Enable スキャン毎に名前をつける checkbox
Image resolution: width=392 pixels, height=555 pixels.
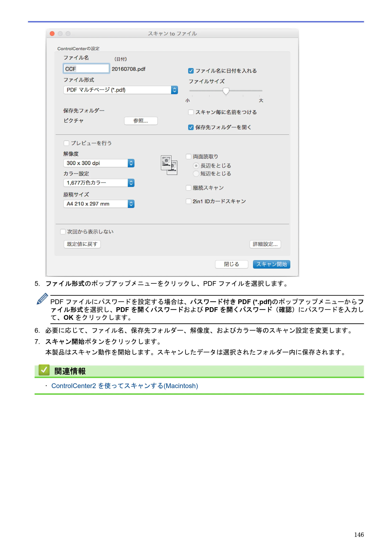(x=191, y=112)
